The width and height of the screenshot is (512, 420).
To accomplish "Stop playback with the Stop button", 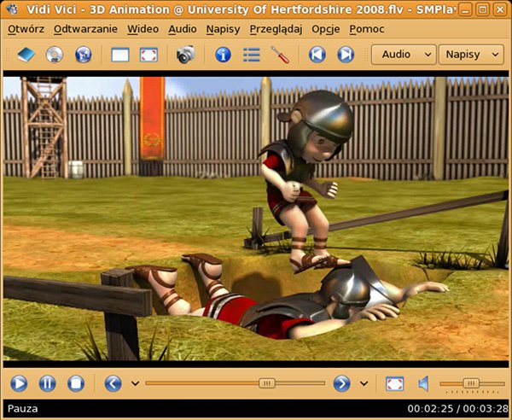I will pos(76,383).
